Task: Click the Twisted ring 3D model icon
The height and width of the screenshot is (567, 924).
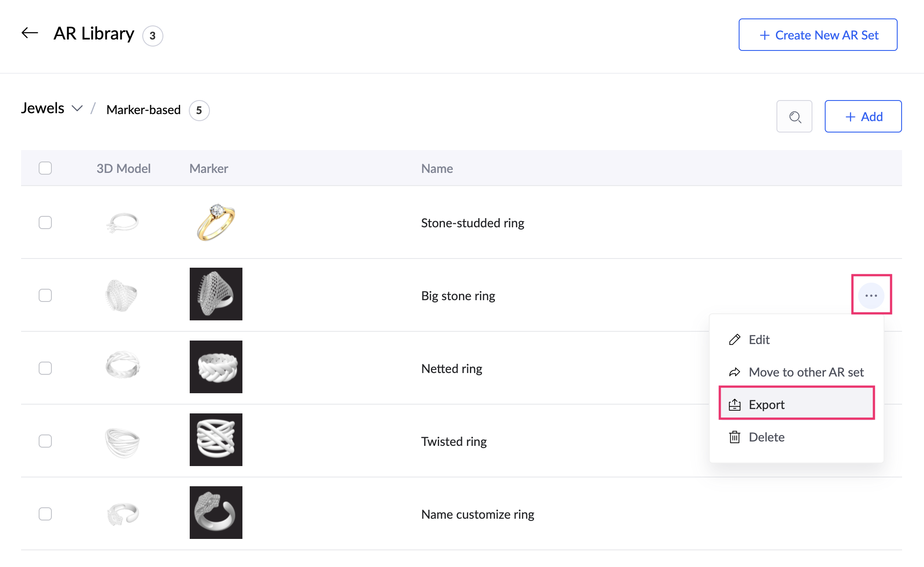Action: [123, 442]
